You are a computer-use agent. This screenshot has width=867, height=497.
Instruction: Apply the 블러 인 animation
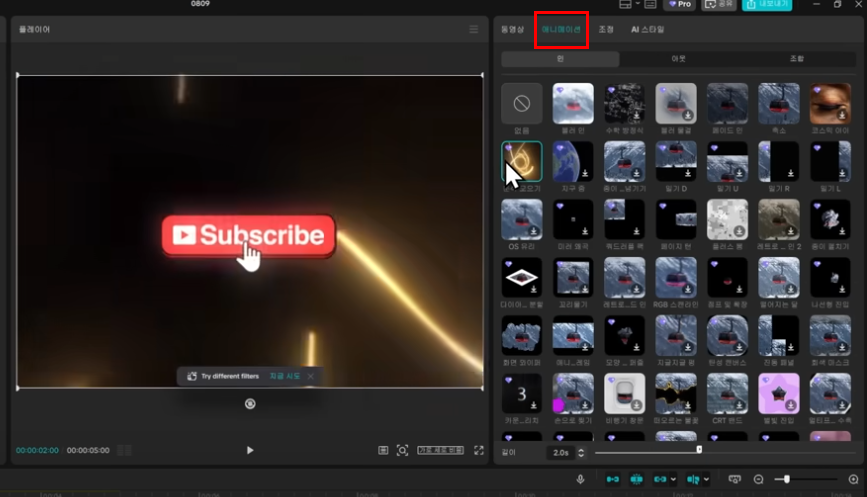point(573,104)
